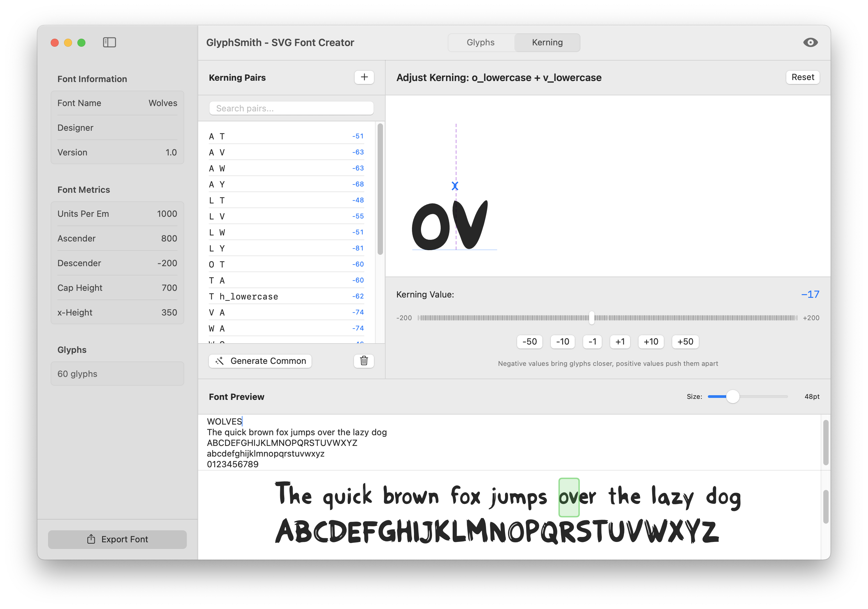Reset the o_lowercase + v_lowercase kerning

[803, 77]
